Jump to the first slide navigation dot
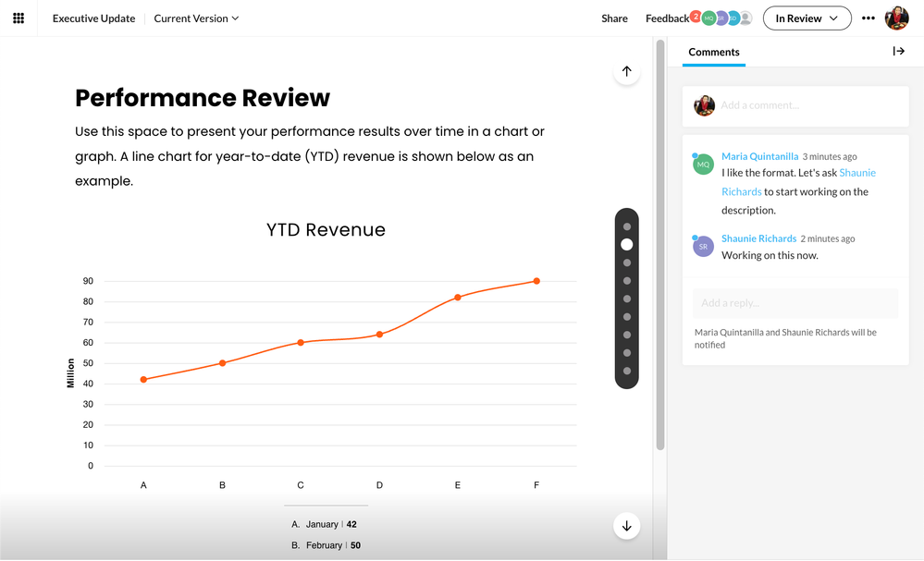Viewport: 924px width, 561px height. [x=626, y=226]
